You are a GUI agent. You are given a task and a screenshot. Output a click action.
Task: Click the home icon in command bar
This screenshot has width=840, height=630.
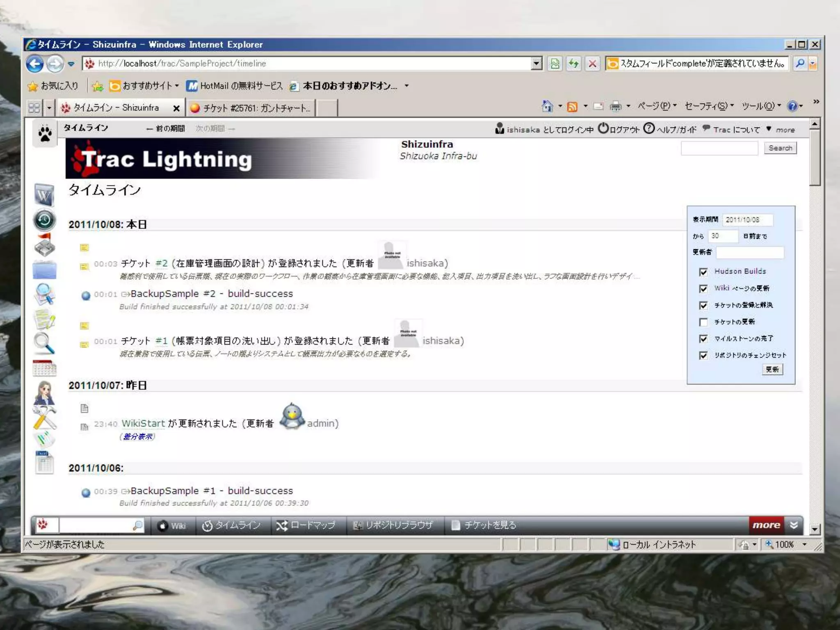pyautogui.click(x=547, y=107)
